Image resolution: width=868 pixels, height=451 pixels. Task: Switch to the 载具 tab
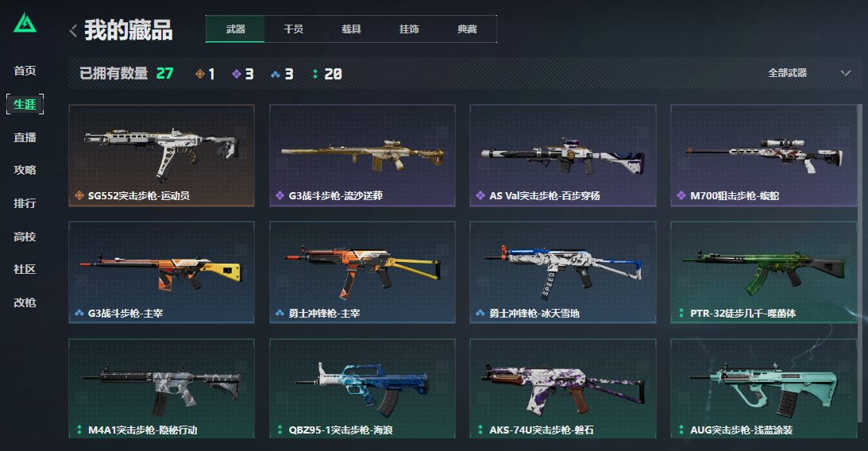351,29
